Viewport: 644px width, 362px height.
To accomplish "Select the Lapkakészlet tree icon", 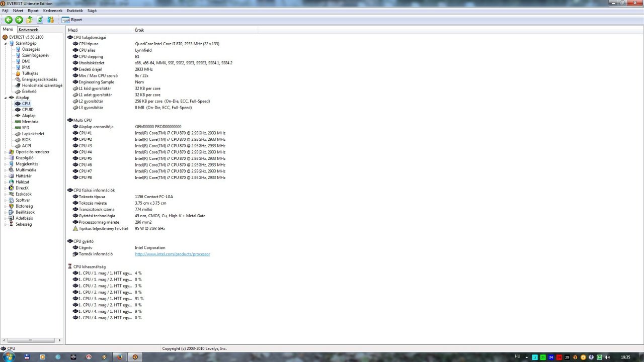I will pyautogui.click(x=18, y=134).
